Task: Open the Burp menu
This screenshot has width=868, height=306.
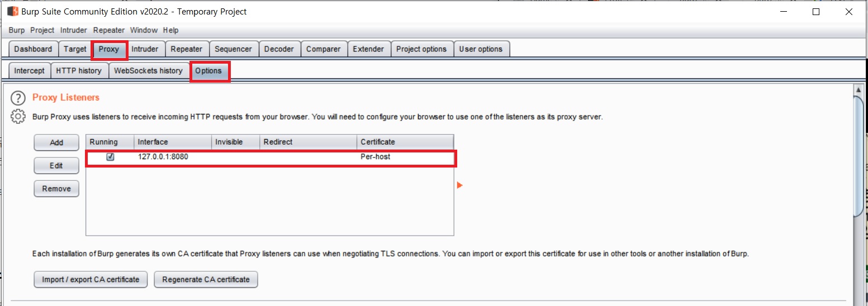Action: [x=17, y=30]
